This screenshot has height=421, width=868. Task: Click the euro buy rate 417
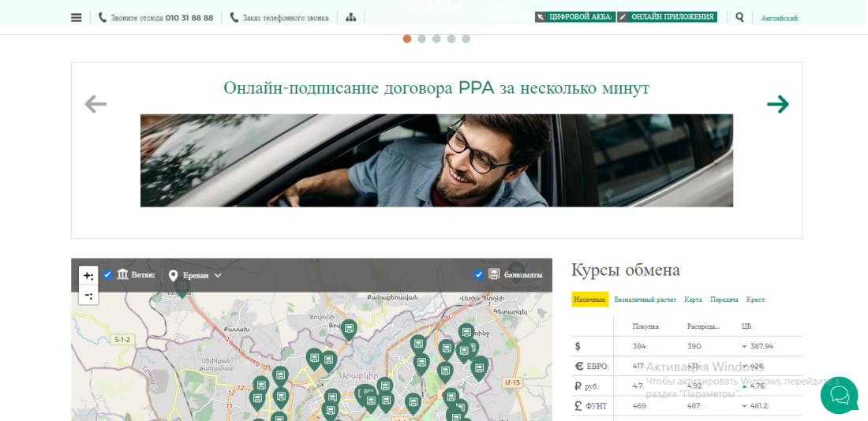click(x=639, y=367)
